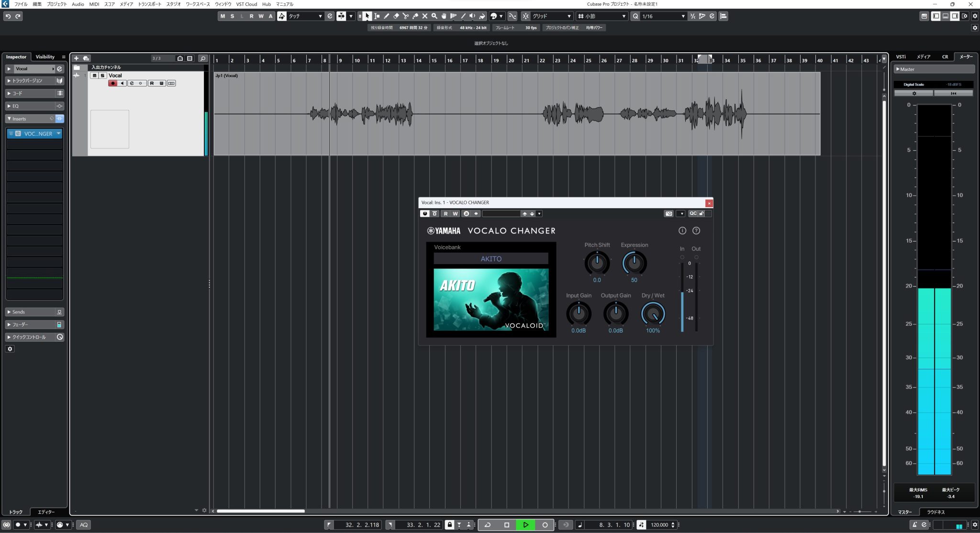
Task: Enable Record on the Vocal track
Action: pos(112,83)
